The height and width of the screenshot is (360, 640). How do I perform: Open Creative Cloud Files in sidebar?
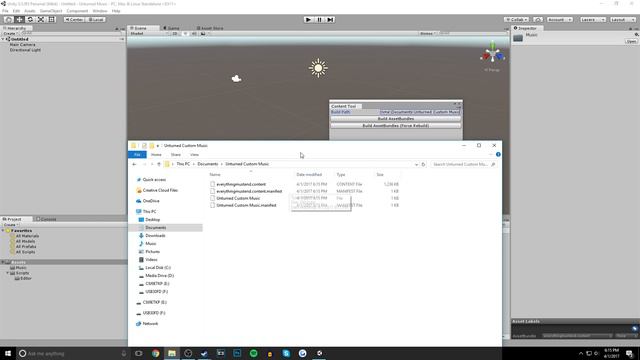point(160,190)
